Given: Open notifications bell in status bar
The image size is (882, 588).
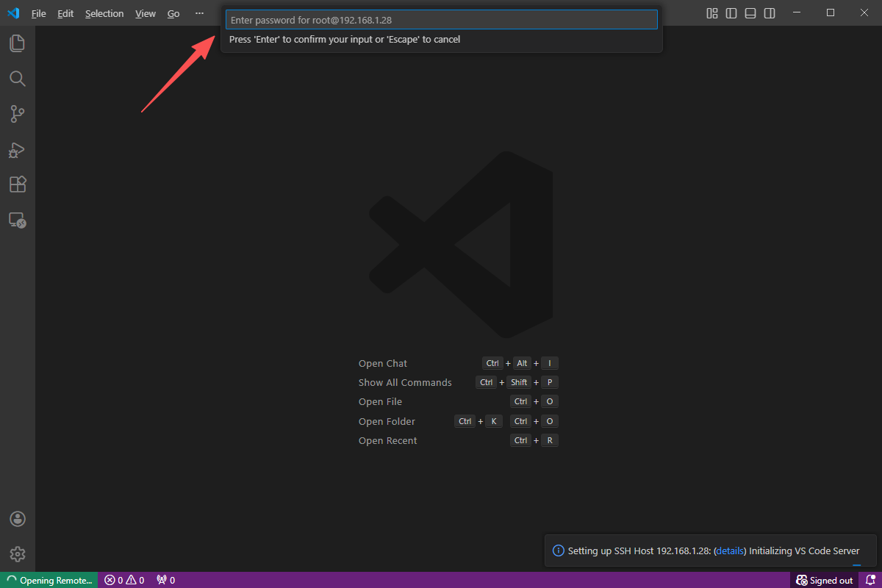Looking at the screenshot, I should point(870,580).
